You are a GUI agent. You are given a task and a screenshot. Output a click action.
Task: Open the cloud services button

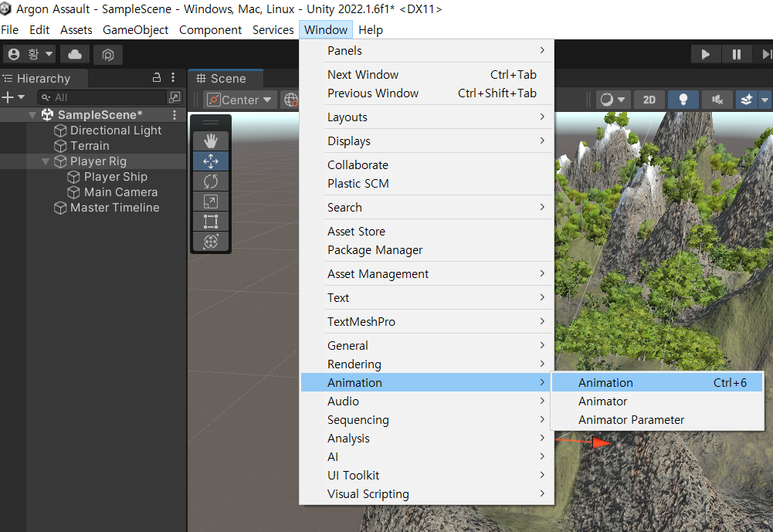(75, 54)
